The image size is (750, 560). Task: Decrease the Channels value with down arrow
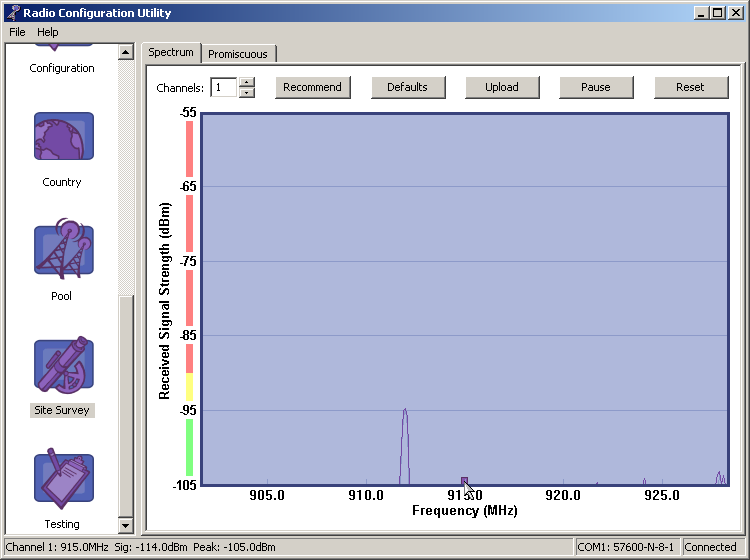247,93
